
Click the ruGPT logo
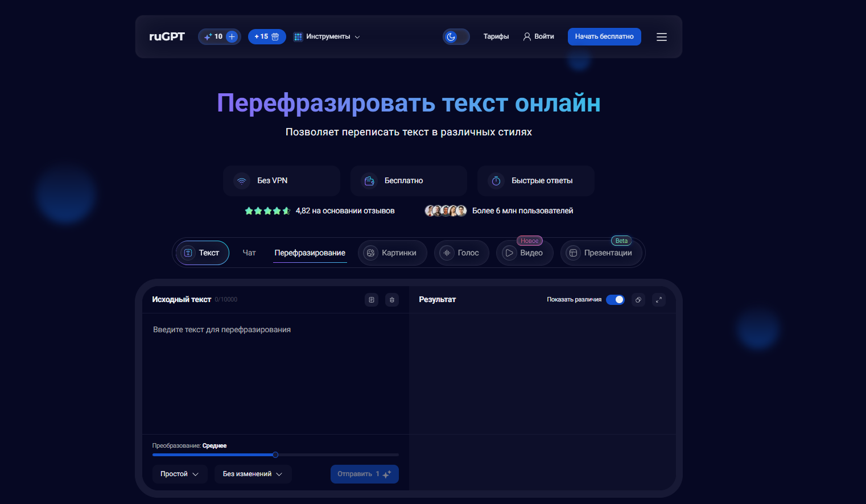coord(167,36)
